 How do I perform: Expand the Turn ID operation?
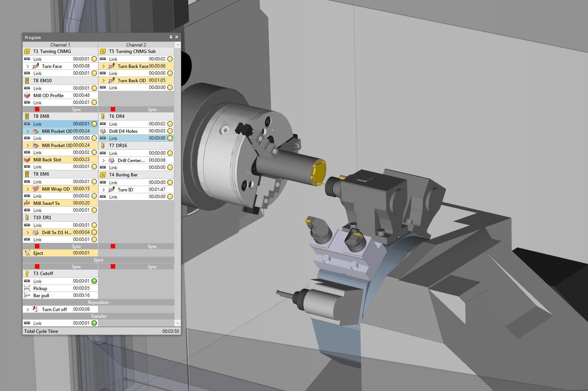coord(104,190)
